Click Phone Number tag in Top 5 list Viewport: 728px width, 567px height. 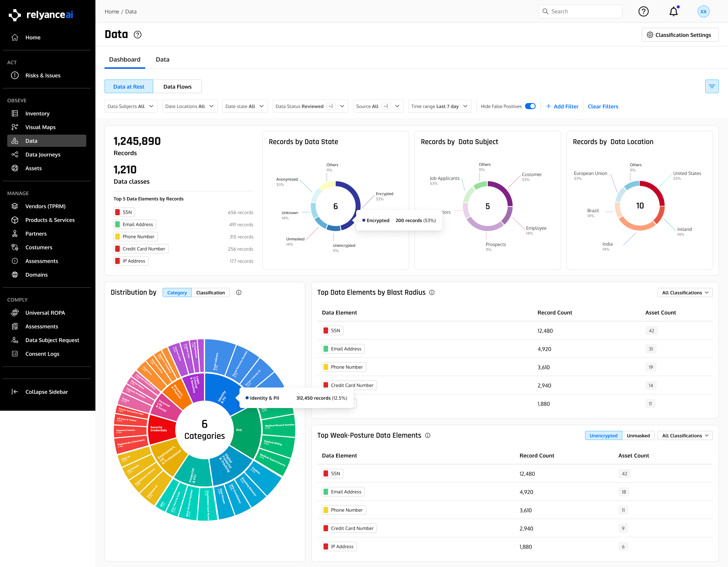pos(136,237)
